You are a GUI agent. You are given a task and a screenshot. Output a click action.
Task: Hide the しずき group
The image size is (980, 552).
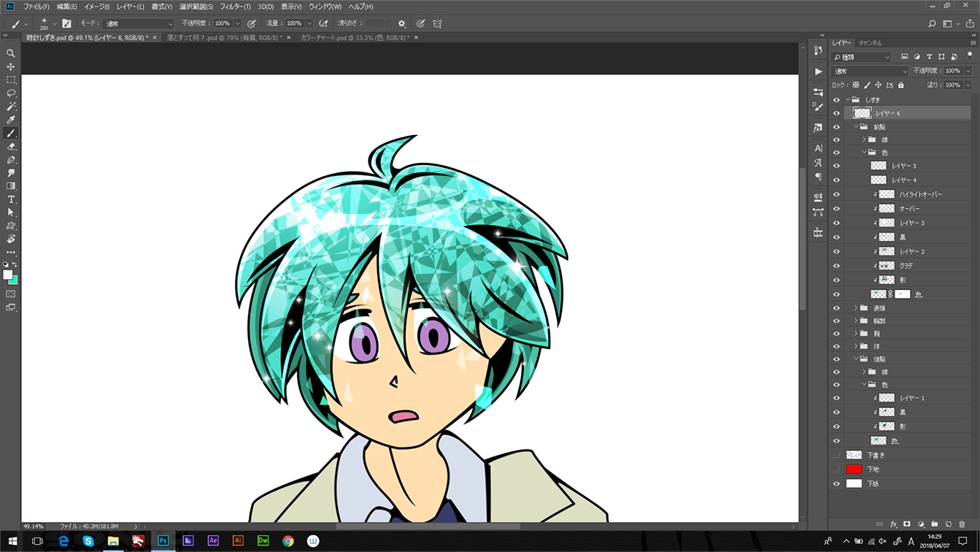point(836,100)
